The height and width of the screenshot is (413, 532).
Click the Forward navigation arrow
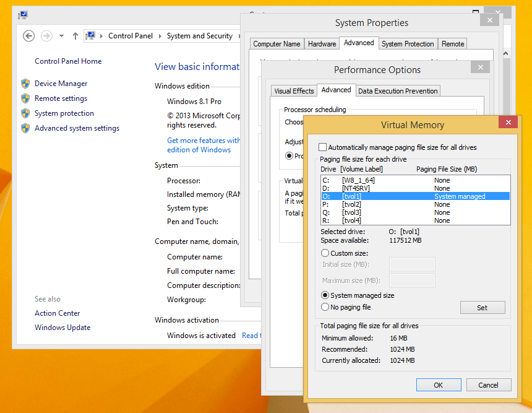pyautogui.click(x=46, y=36)
